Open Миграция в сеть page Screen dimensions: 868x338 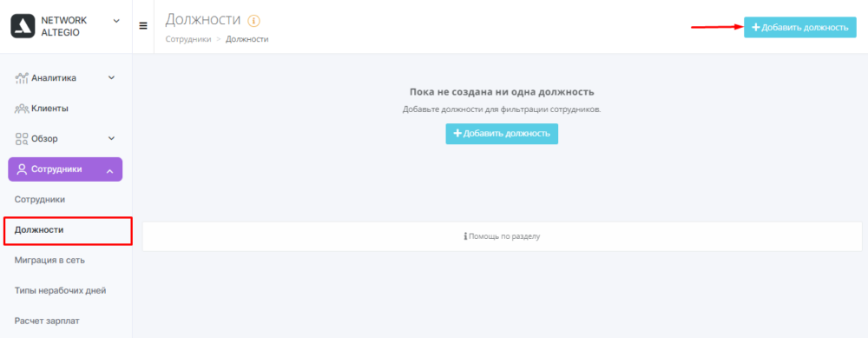49,260
